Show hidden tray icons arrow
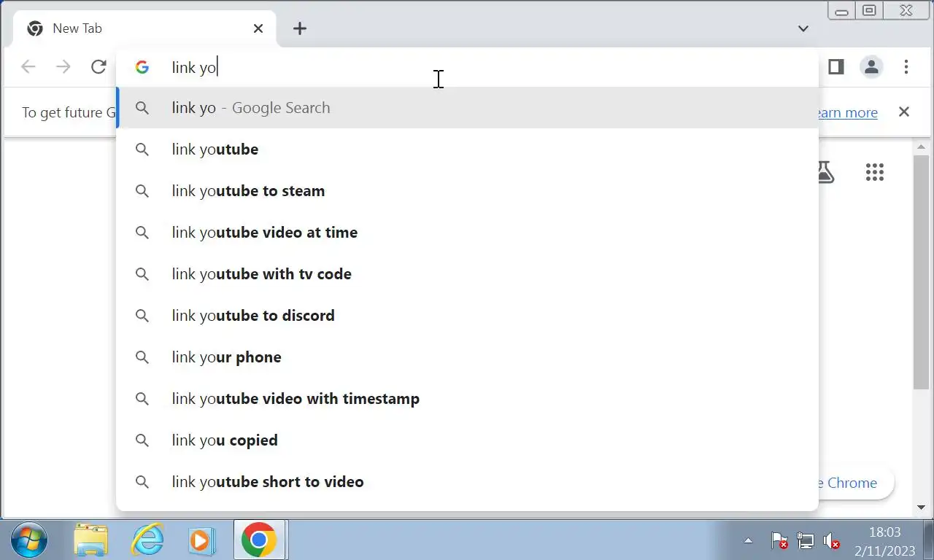 748,541
